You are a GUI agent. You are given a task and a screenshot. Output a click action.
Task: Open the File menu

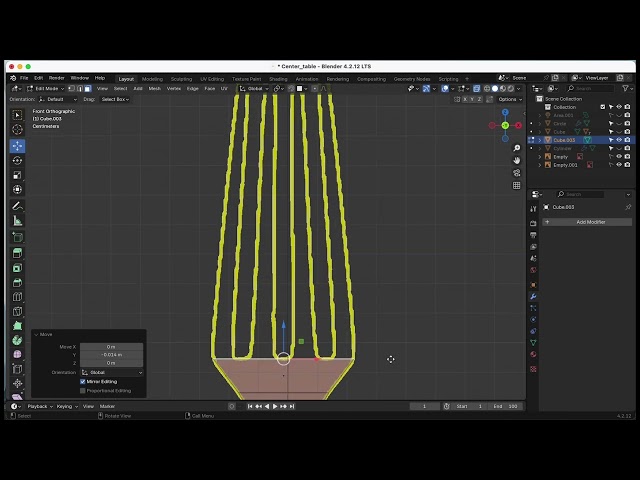pos(24,78)
